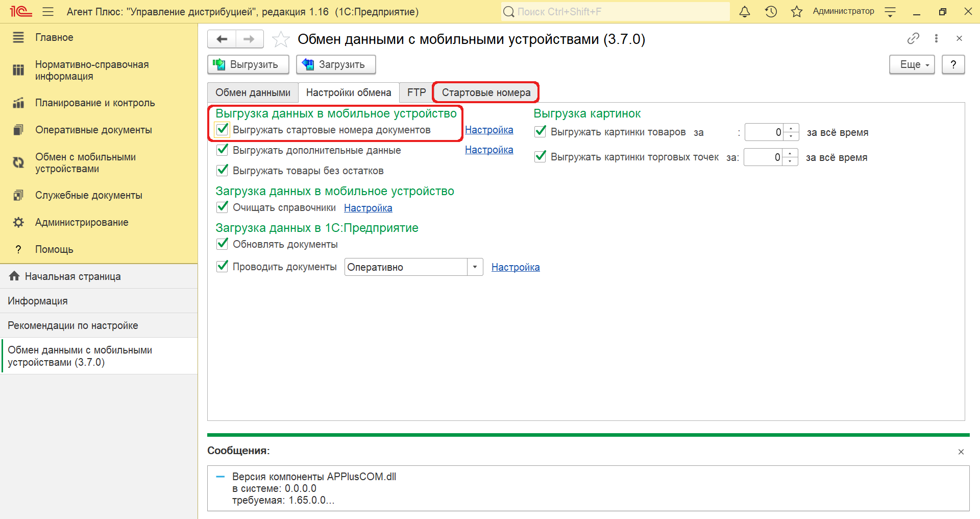The height and width of the screenshot is (519, 980).
Task: Go to Начальная страница
Action: pos(99,276)
